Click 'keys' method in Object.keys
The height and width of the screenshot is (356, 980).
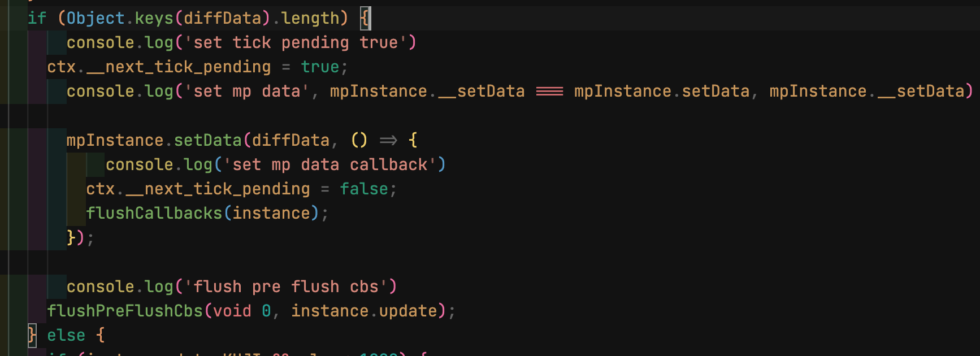point(154,18)
